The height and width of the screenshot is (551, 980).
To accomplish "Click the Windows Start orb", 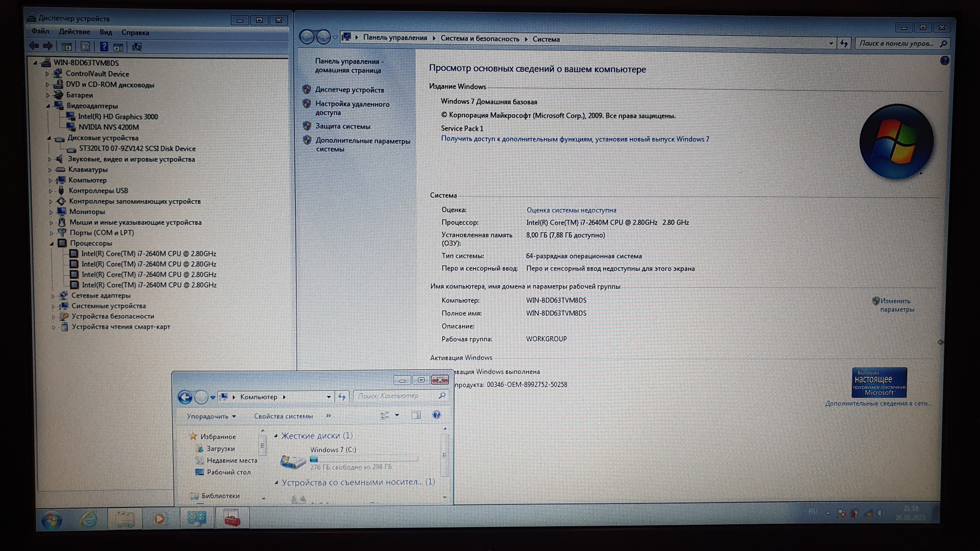I will [51, 519].
